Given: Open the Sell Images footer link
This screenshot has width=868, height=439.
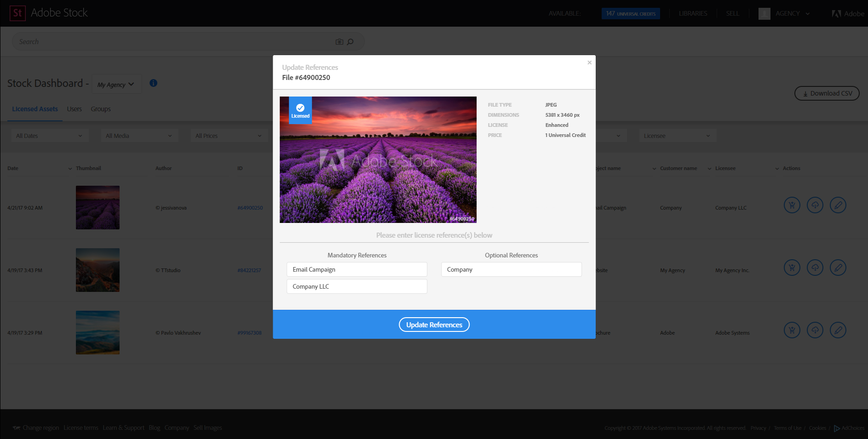Looking at the screenshot, I should (x=207, y=428).
